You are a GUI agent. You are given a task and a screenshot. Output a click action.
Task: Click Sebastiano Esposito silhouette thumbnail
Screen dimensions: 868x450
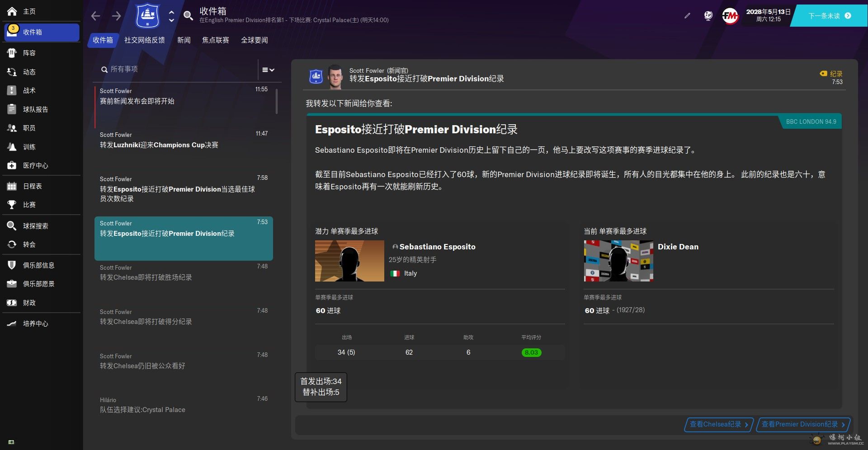tap(349, 261)
